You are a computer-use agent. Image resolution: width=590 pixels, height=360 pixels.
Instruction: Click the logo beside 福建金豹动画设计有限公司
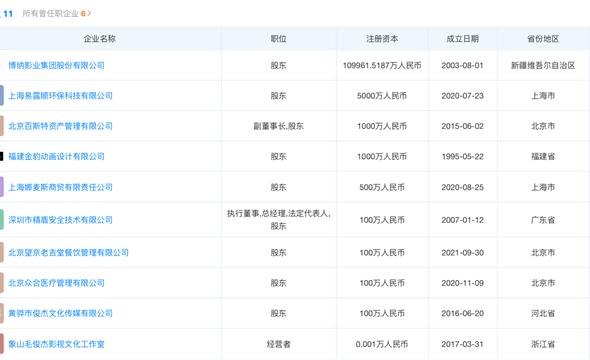(2, 156)
